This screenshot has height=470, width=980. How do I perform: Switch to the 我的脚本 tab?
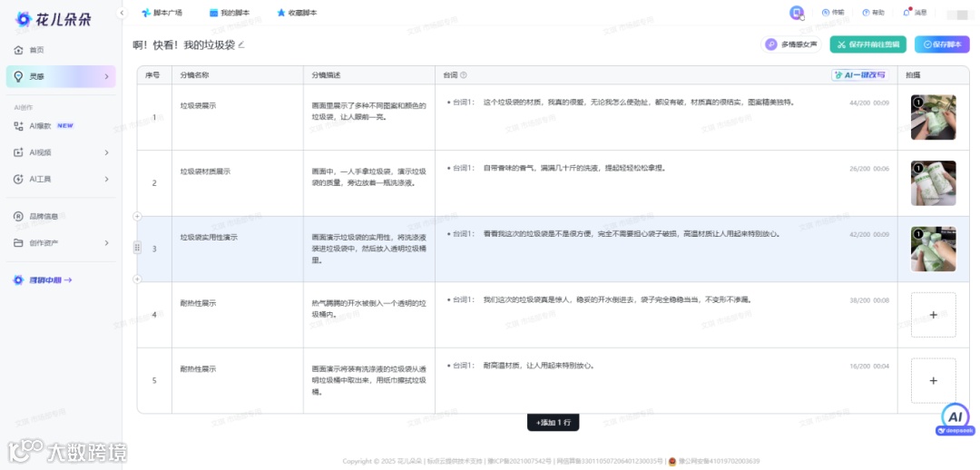click(x=230, y=13)
